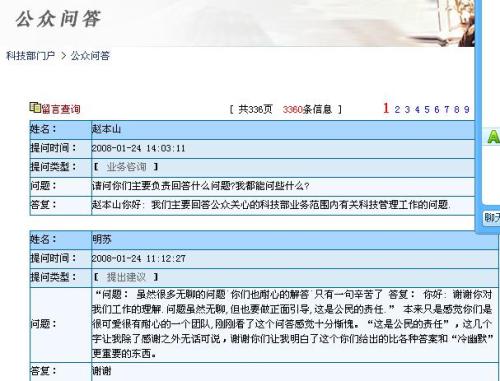Open page 6 of messages
The width and height of the screenshot is (500, 381).
437,109
